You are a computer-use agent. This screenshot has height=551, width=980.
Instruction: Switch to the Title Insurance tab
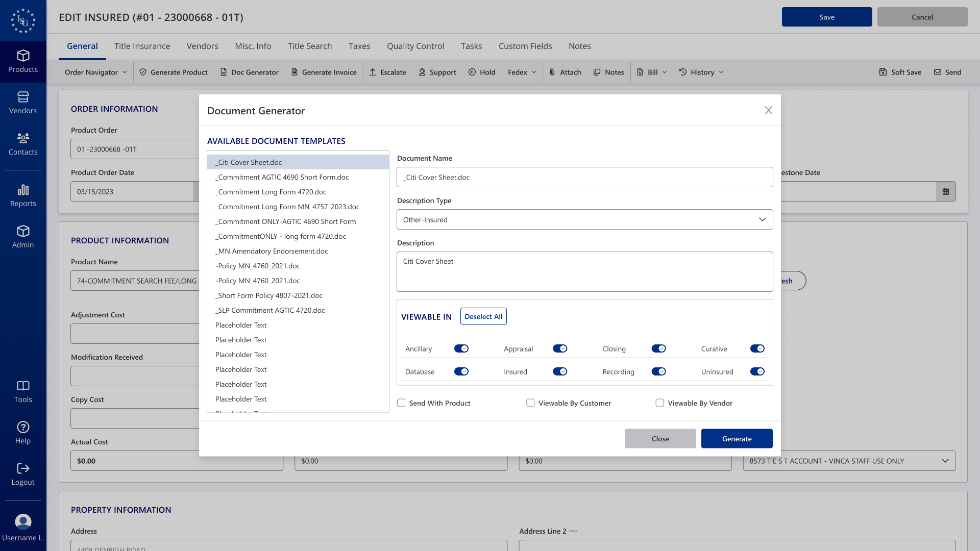[142, 46]
